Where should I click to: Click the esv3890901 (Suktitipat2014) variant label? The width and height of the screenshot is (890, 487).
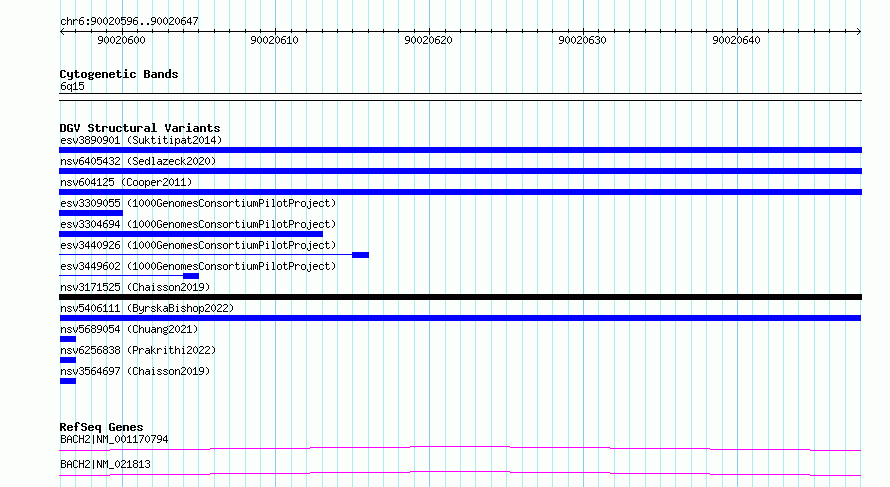[141, 140]
